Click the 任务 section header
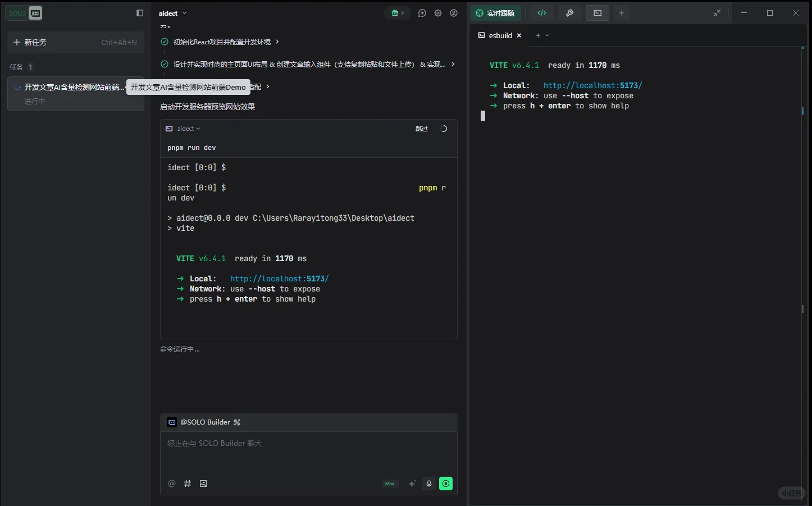This screenshot has width=812, height=506. tap(21, 67)
